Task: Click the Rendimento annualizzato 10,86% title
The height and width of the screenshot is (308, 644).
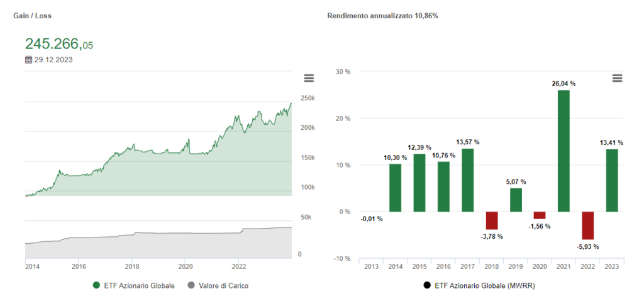Action: pyautogui.click(x=382, y=15)
